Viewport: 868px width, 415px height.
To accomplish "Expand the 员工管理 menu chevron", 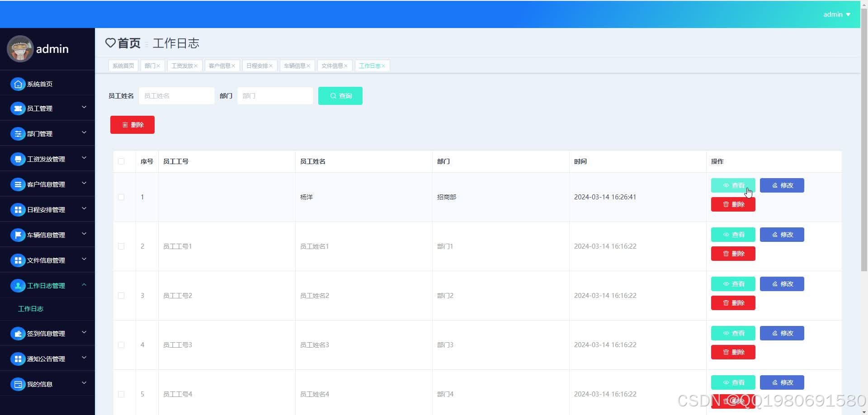I will (84, 107).
